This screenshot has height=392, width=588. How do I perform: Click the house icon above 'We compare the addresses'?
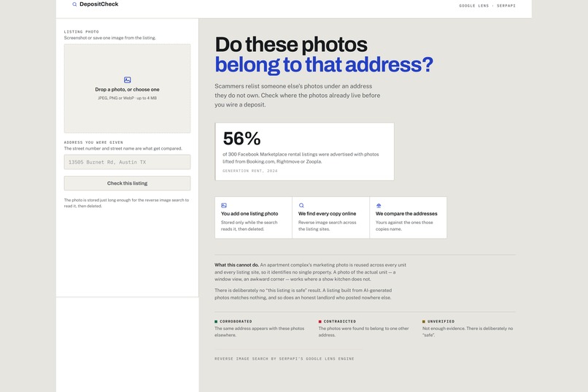[x=379, y=206]
